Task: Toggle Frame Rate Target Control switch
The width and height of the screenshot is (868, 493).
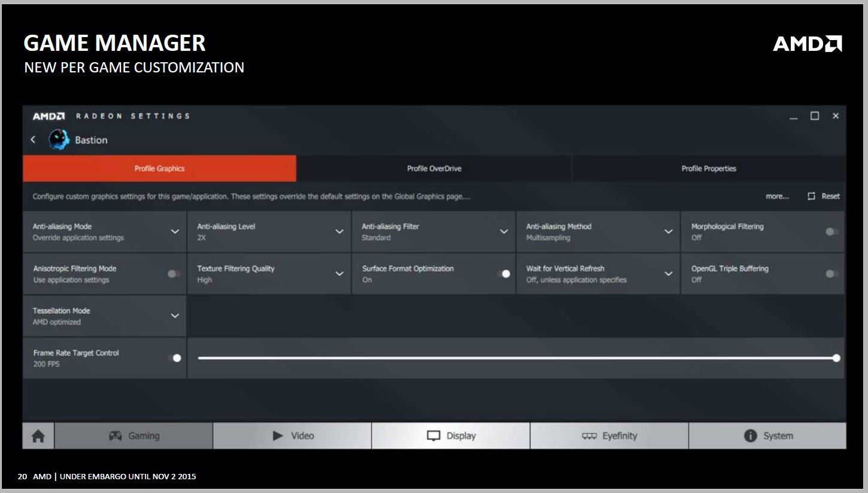Action: [174, 358]
